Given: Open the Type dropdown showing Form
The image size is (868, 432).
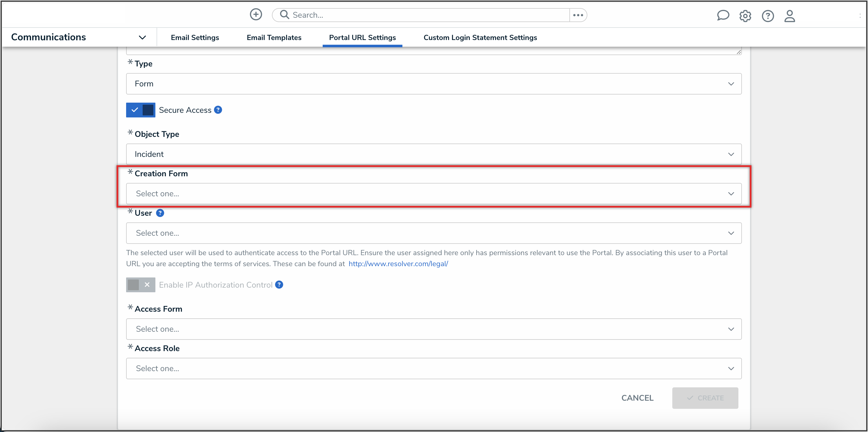Looking at the screenshot, I should click(x=433, y=84).
